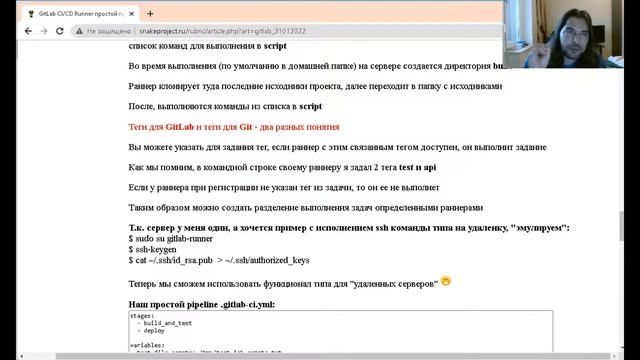Click the line "После, выполняются команды из списка"
This screenshot has width=640, height=360.
(225, 107)
